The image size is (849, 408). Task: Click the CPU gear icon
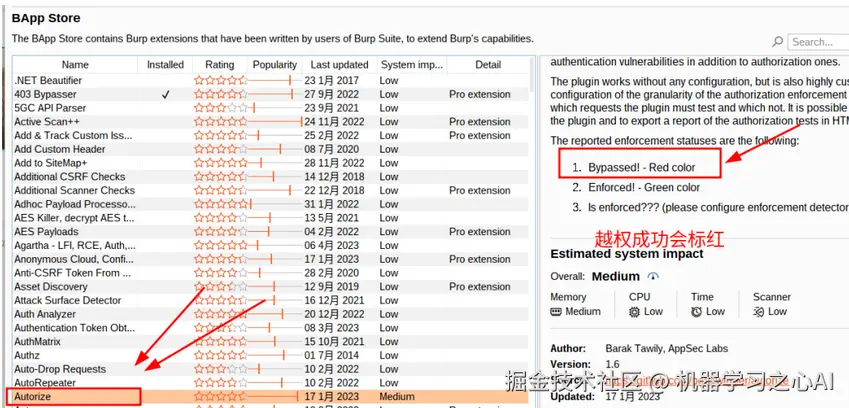(634, 312)
